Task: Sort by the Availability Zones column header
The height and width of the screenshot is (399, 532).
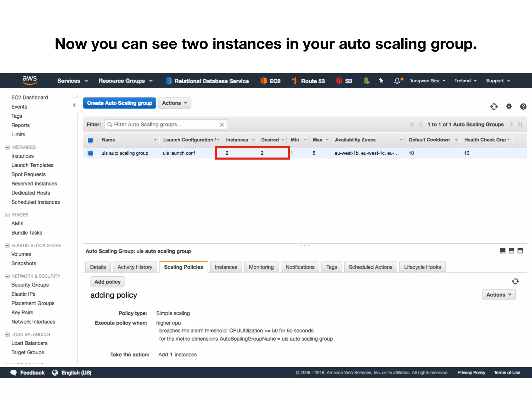Action: [368, 140]
